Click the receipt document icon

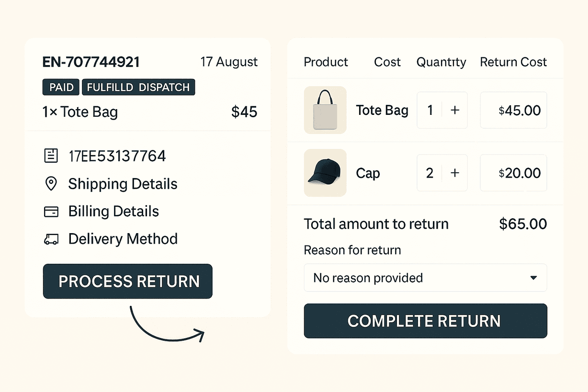(51, 156)
